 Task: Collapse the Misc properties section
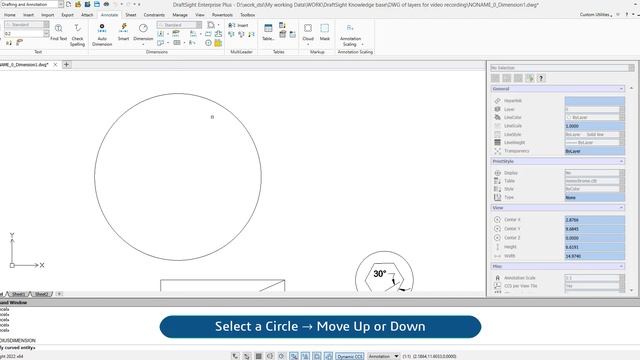coord(621,266)
